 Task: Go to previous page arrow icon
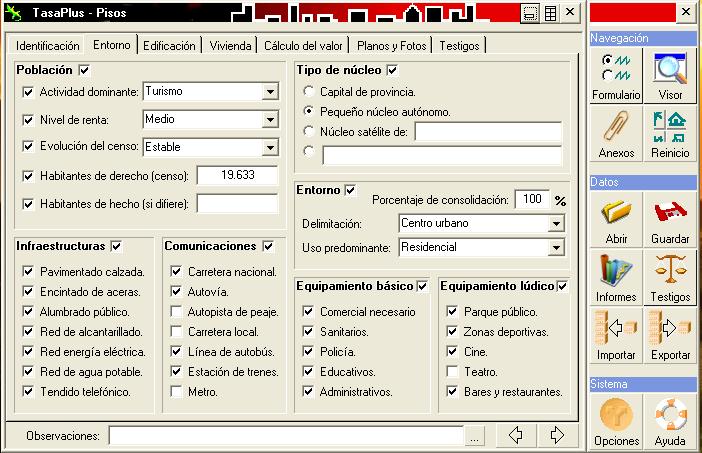pyautogui.click(x=516, y=435)
